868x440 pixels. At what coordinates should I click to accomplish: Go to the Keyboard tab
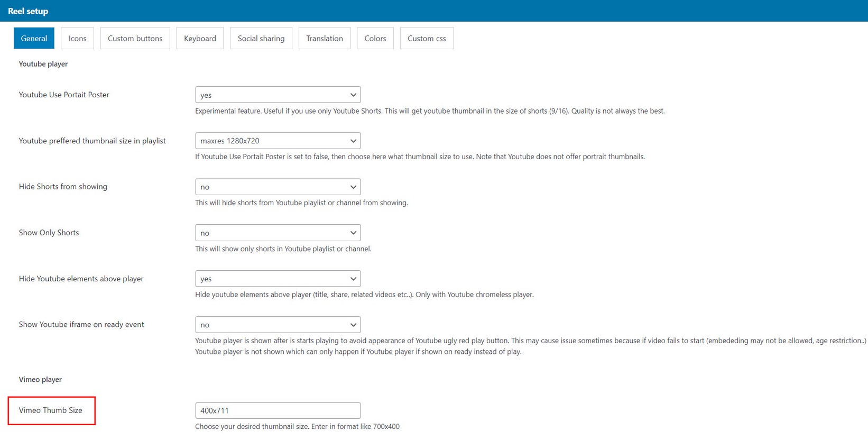click(200, 38)
